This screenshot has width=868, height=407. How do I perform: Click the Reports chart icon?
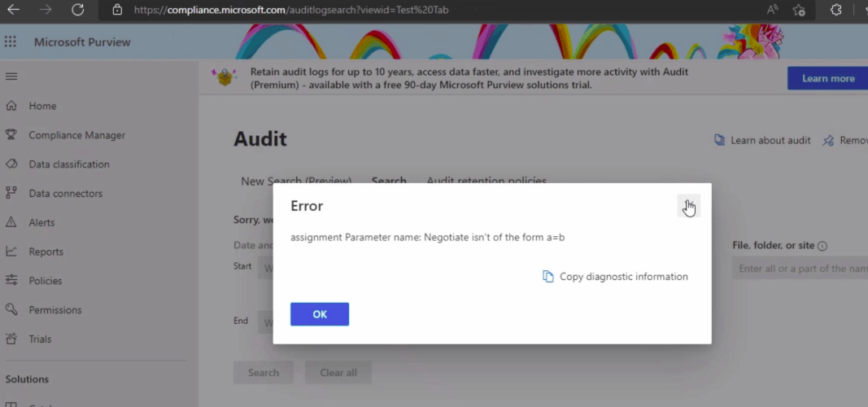point(11,252)
